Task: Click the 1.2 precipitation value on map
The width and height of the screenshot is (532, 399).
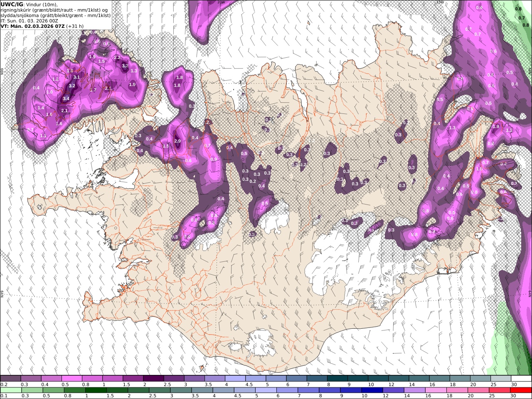Action: pos(55,79)
